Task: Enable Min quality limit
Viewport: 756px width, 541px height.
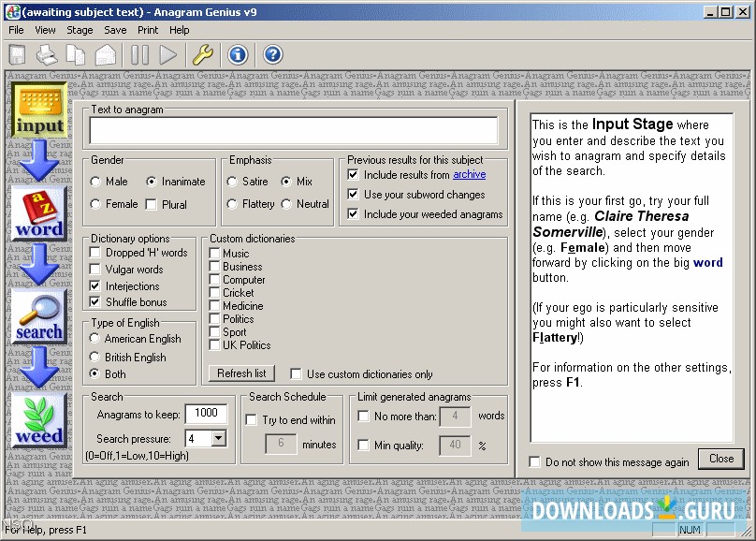Action: tap(364, 445)
